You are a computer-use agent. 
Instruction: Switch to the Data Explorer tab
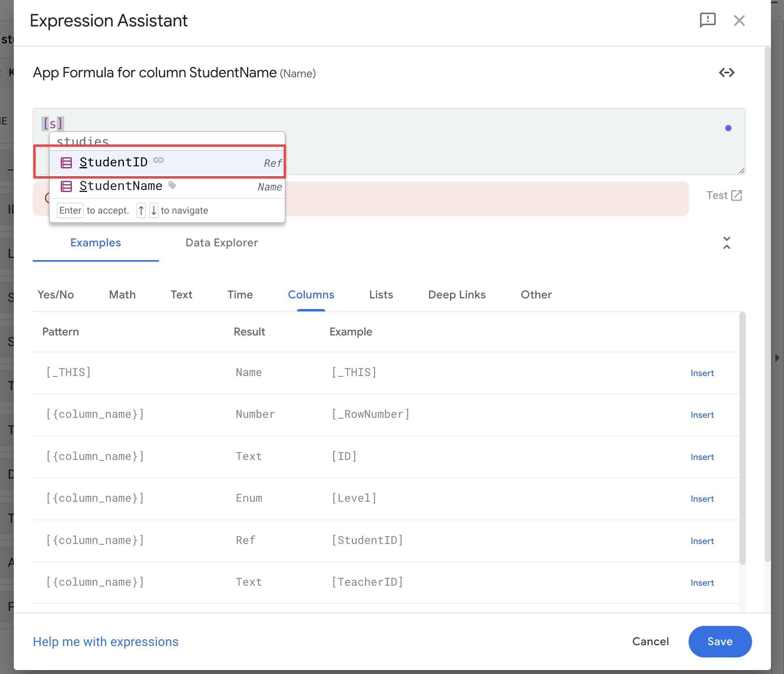point(222,243)
